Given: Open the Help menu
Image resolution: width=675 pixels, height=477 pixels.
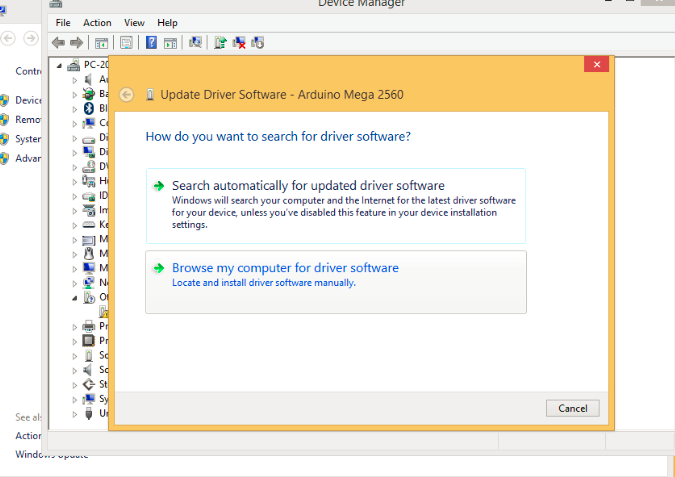Looking at the screenshot, I should 167,23.
